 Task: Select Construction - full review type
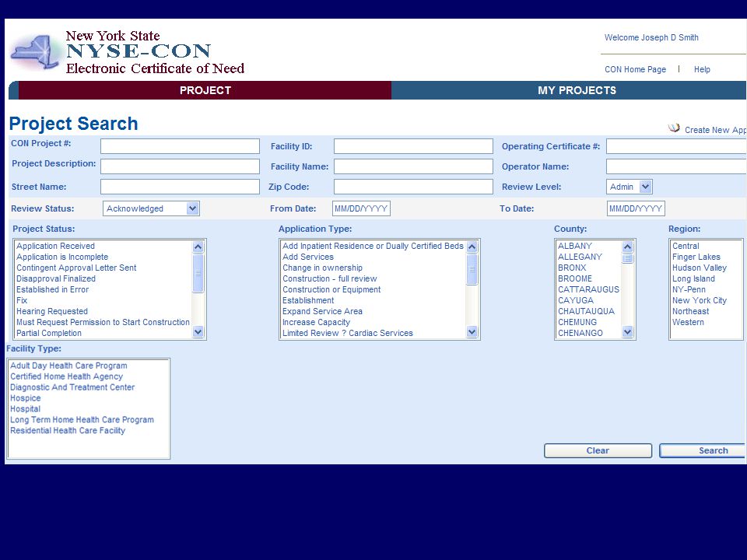click(x=330, y=279)
